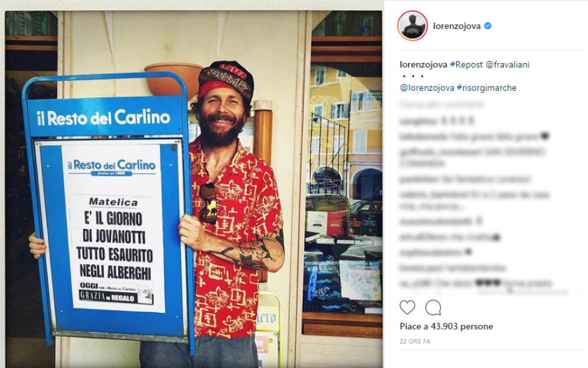The width and height of the screenshot is (588, 368).
Task: Open lorenzojova username in header
Action: 457,26
